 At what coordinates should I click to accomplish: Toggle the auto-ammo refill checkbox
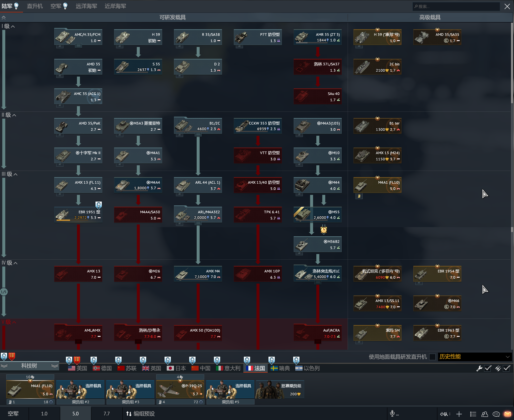pyautogui.click(x=506, y=368)
